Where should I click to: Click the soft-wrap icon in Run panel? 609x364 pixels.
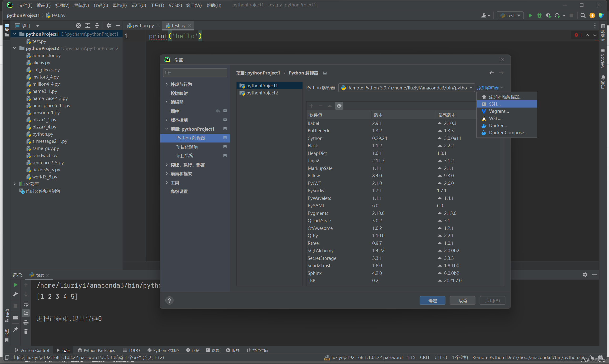[26, 304]
